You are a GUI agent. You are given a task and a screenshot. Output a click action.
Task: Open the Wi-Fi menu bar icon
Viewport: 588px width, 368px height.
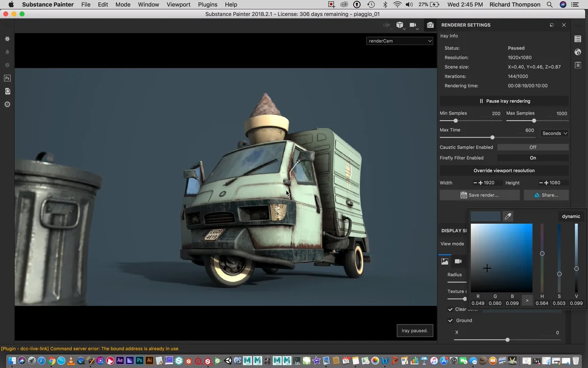point(397,5)
